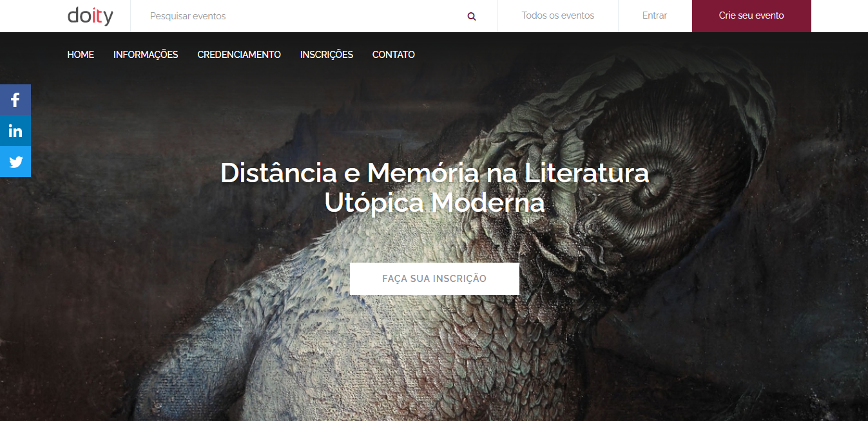Navigate to CONTATO
Image resolution: width=868 pixels, height=421 pixels.
394,55
